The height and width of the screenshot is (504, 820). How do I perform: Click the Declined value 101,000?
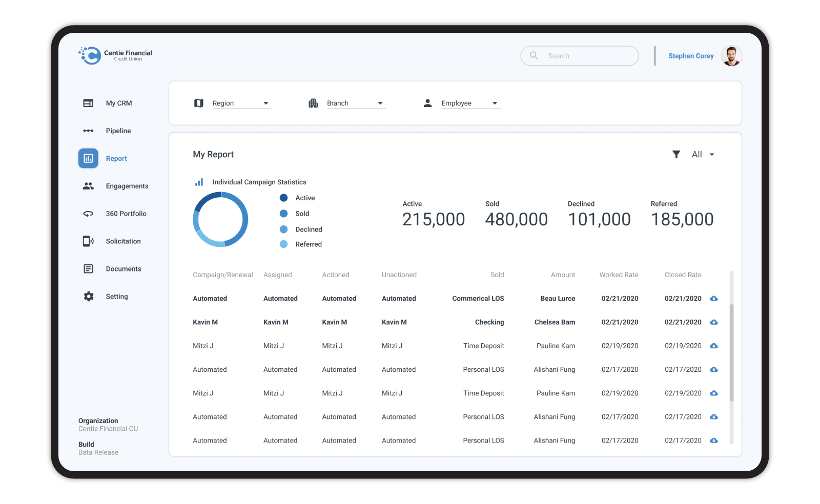coord(600,219)
